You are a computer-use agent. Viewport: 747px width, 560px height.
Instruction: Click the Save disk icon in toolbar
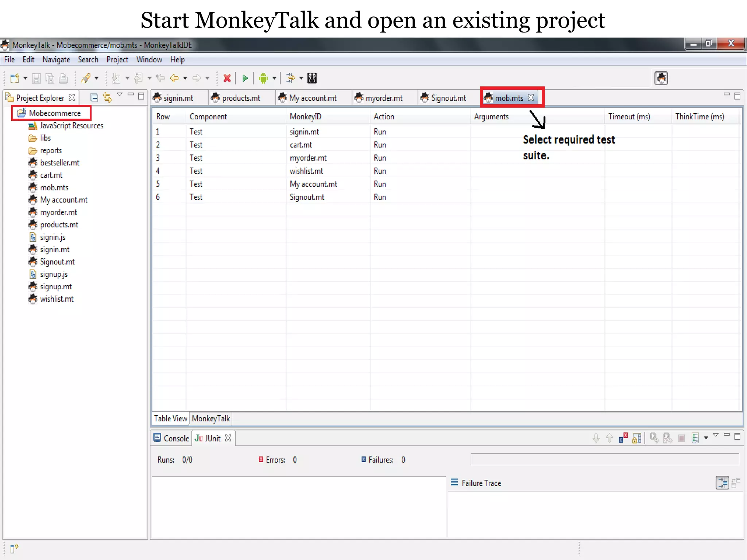(36, 78)
